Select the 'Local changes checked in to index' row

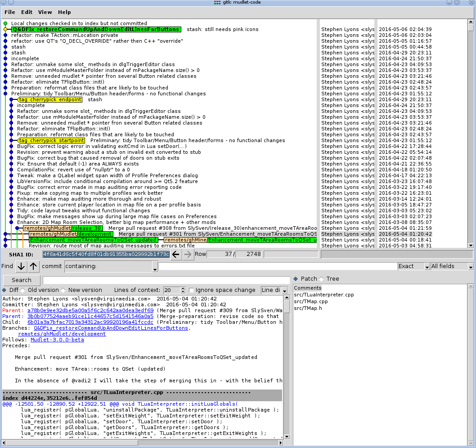[x=79, y=23]
